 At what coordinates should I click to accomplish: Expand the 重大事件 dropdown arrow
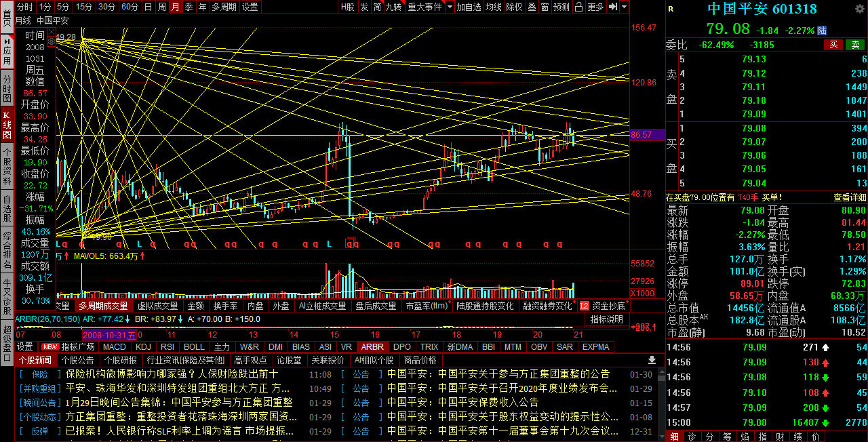[x=448, y=7]
